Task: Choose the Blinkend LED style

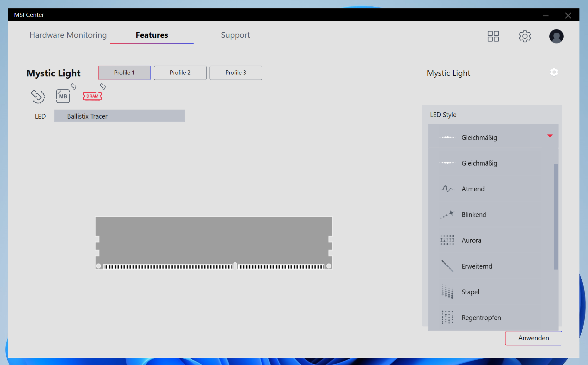Action: pos(491,214)
